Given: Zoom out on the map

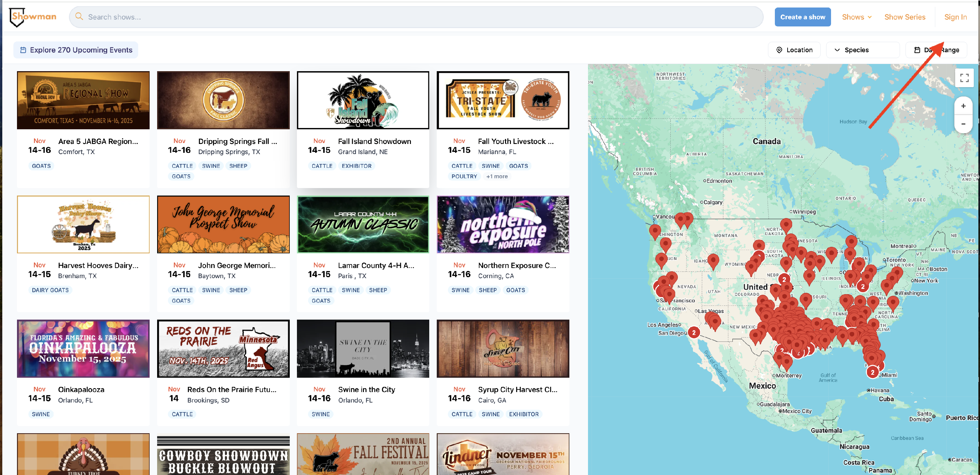Looking at the screenshot, I should pyautogui.click(x=963, y=124).
